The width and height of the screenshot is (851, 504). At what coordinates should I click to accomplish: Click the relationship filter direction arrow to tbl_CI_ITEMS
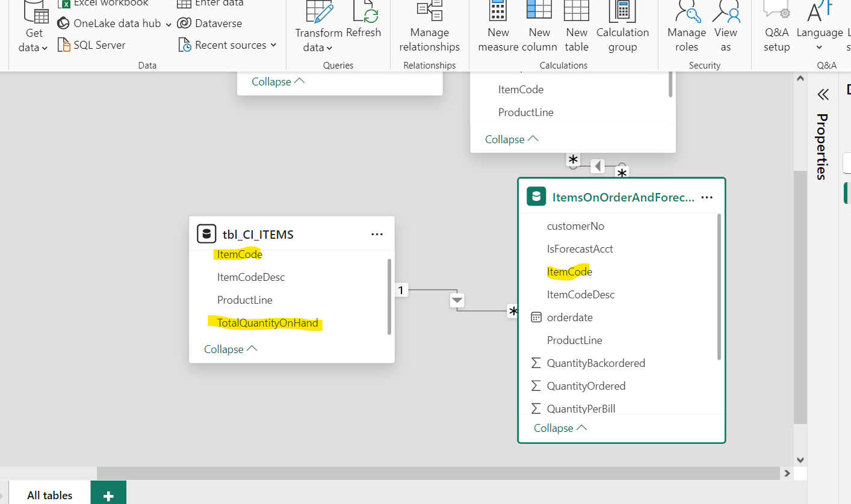click(457, 300)
